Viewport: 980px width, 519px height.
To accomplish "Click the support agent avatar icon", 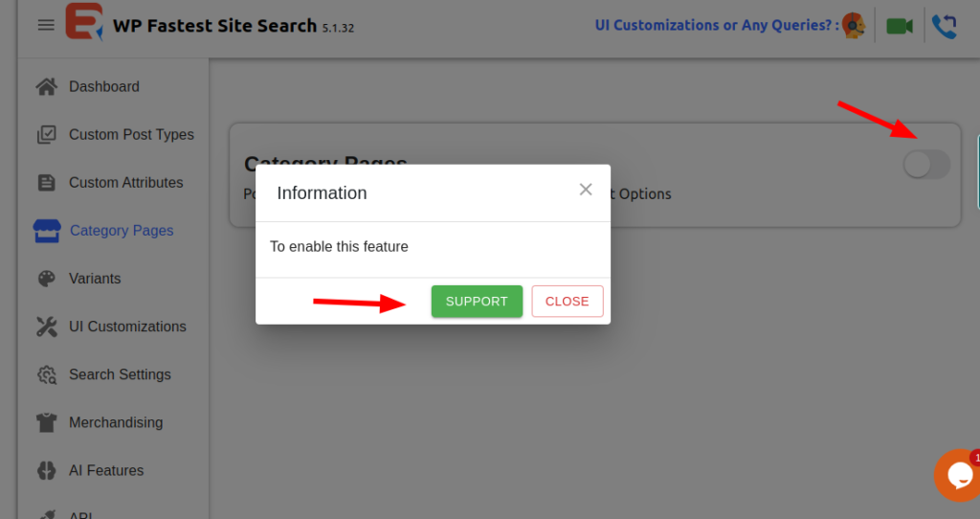I will coord(854,26).
